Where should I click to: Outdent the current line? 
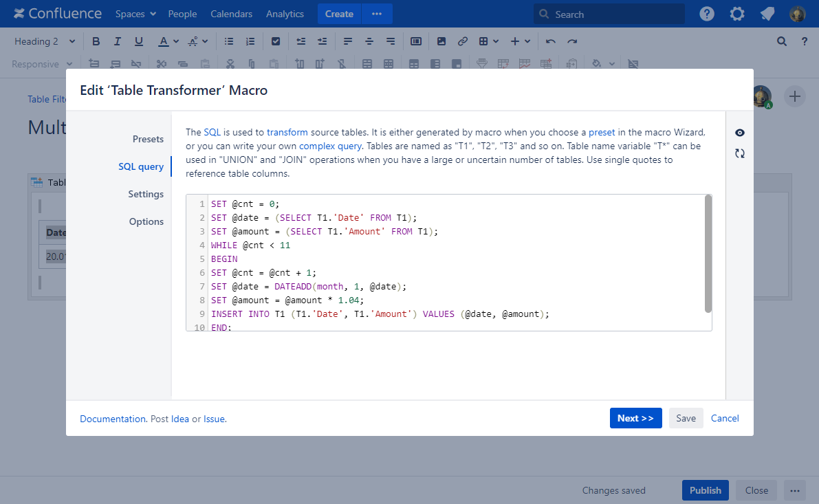301,41
